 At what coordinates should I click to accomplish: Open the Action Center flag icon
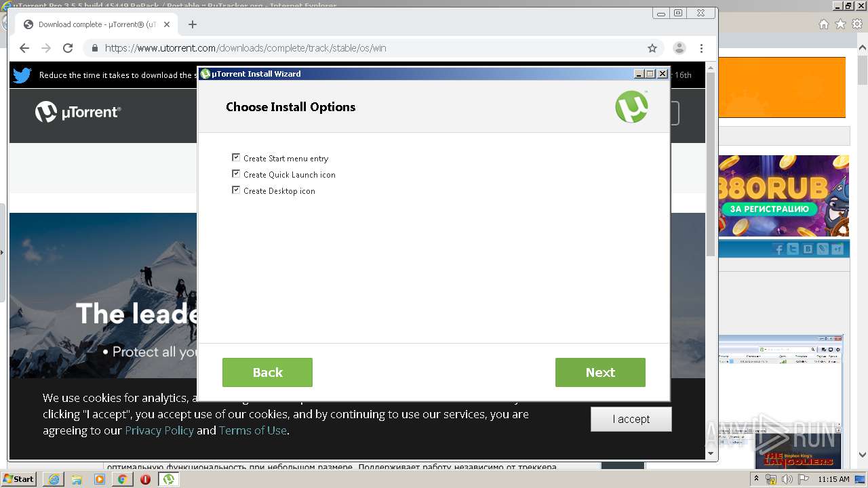click(804, 480)
